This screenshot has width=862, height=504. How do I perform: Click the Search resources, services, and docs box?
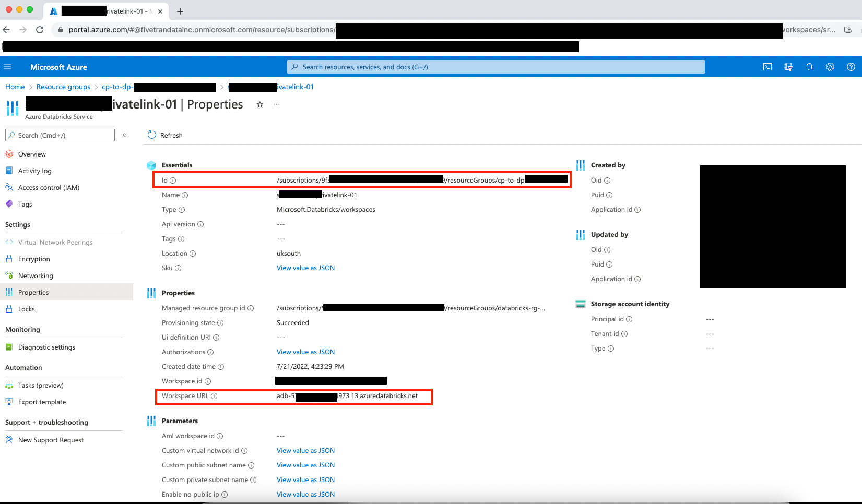click(496, 67)
